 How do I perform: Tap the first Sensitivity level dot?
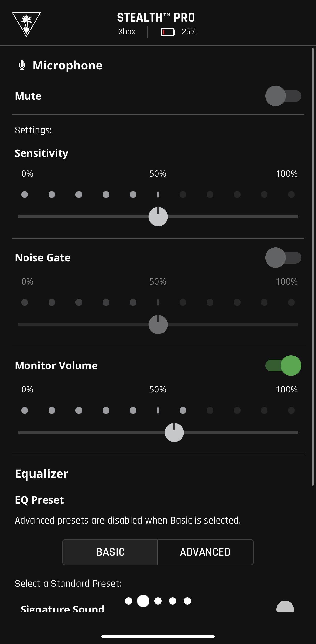[24, 195]
